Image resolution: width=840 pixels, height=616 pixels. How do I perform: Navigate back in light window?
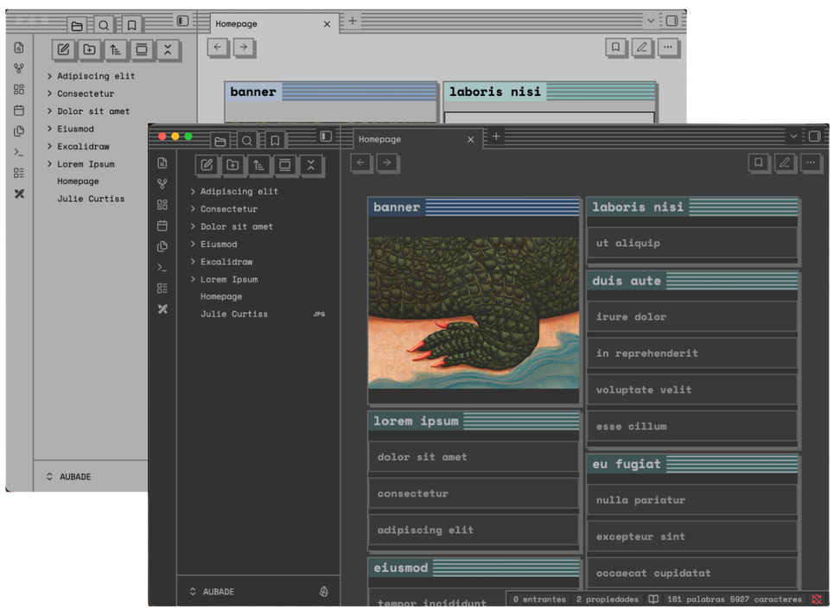tap(218, 48)
